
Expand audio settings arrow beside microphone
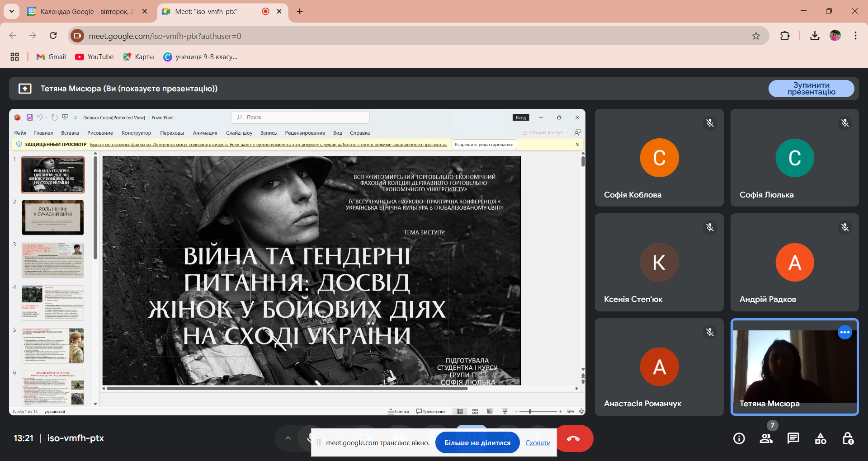288,438
